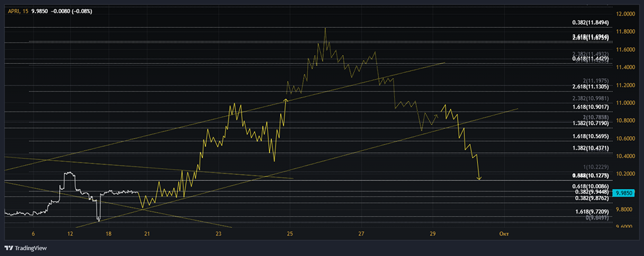Select the cyan 9.9850 current price tag
This screenshot has width=644, height=256.
pos(623,193)
